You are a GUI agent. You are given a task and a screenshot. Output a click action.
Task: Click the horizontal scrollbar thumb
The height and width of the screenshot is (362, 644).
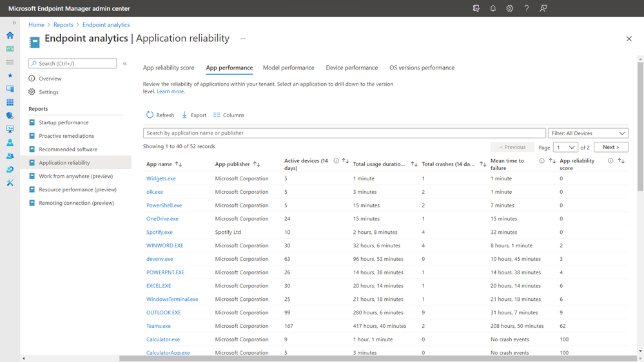(378, 359)
